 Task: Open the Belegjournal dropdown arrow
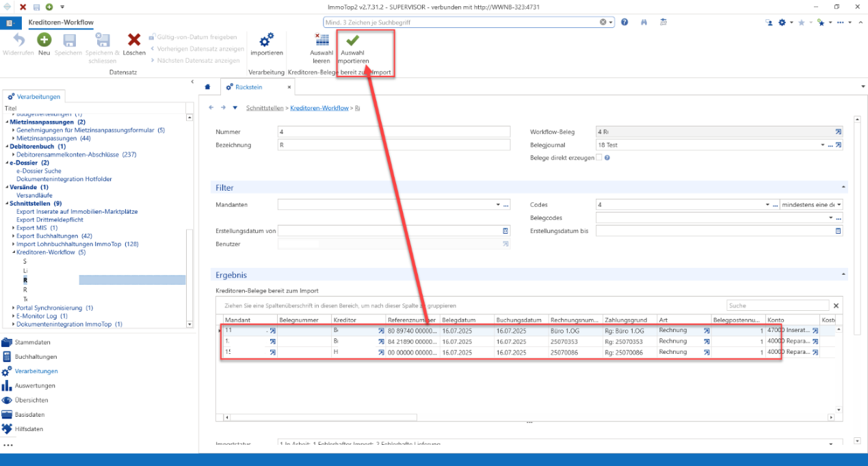[x=823, y=145]
